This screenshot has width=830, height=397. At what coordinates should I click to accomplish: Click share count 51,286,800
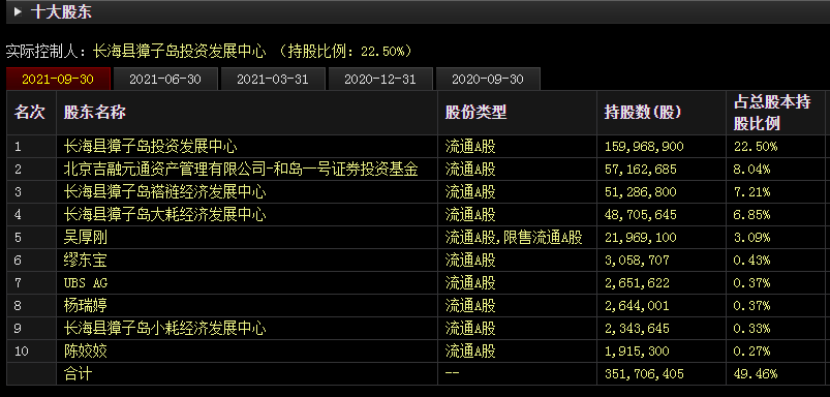[x=640, y=192]
